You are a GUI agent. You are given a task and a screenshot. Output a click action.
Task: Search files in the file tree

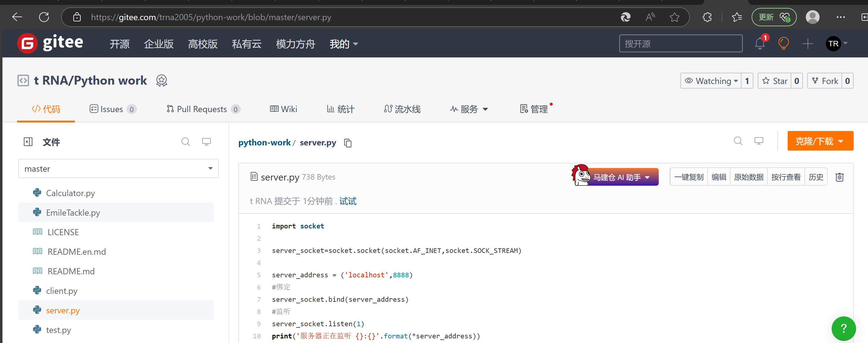(186, 142)
